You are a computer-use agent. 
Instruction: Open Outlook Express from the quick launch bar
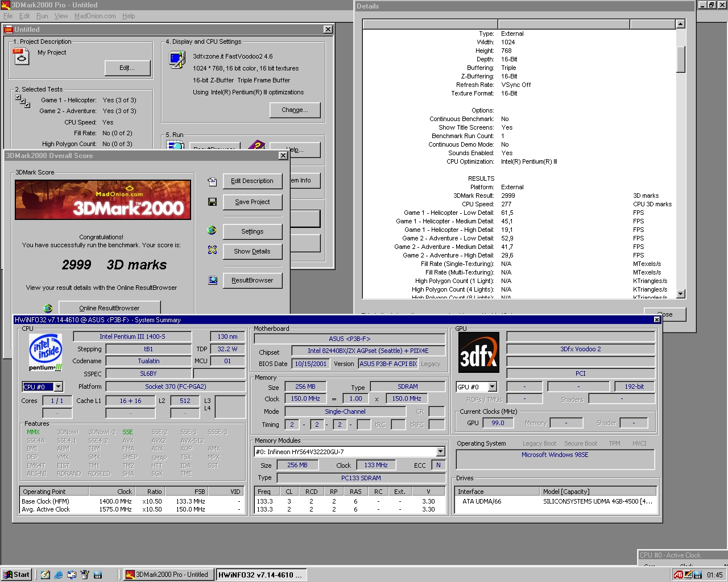click(71, 575)
